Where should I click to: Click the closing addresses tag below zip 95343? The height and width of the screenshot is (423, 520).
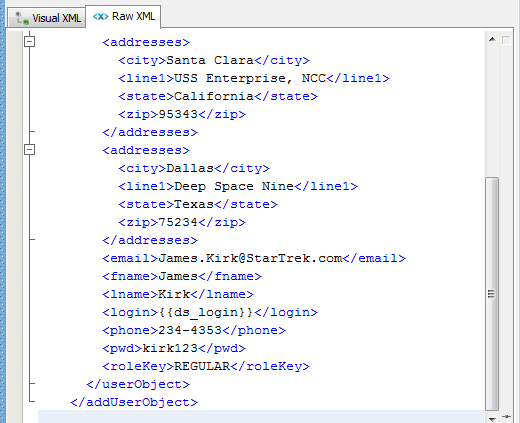tap(150, 132)
